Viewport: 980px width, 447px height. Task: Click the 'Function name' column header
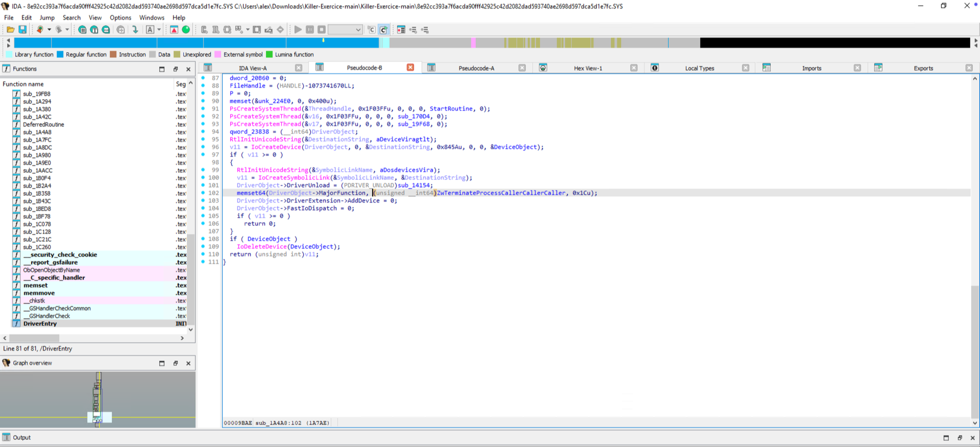87,84
